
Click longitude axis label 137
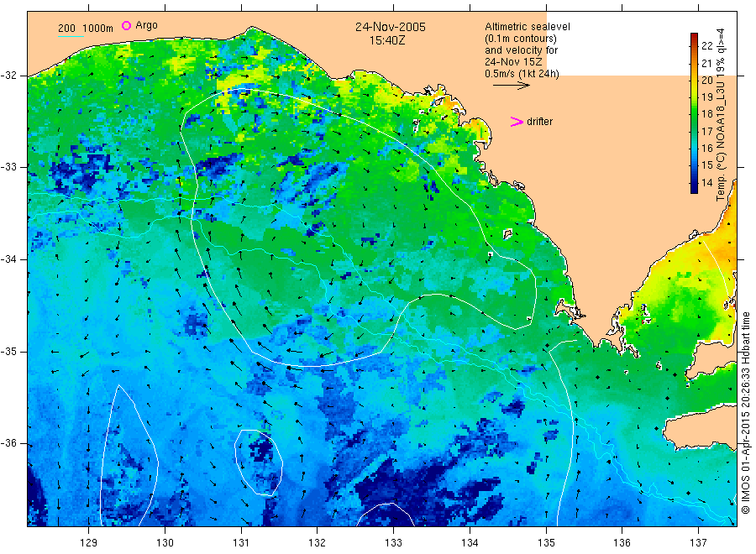coord(698,543)
